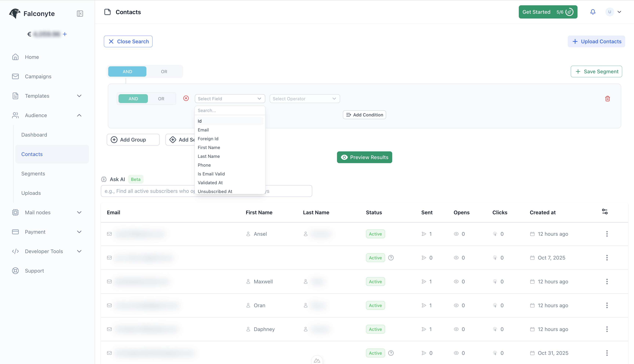Open the three-dot menu on Ansel's row

tap(607, 234)
